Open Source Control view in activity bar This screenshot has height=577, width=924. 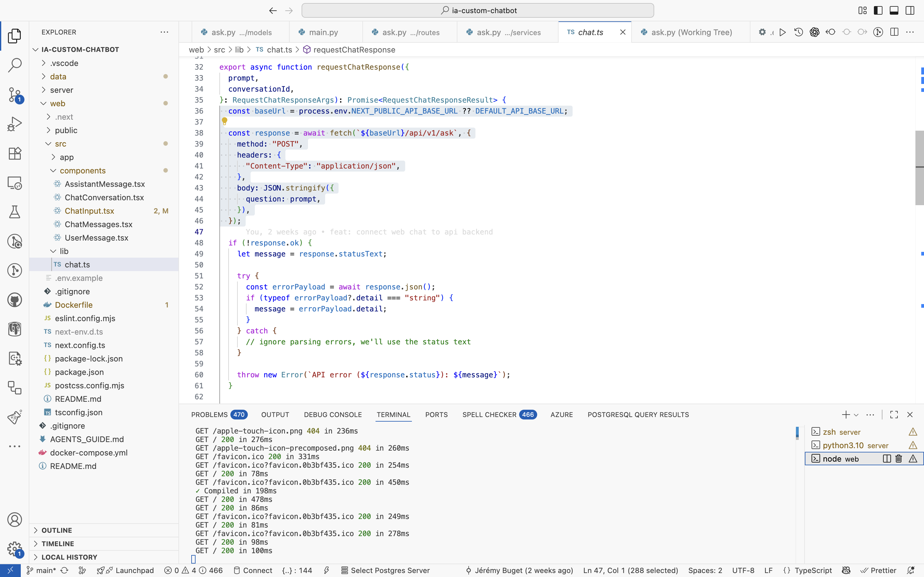tap(15, 95)
